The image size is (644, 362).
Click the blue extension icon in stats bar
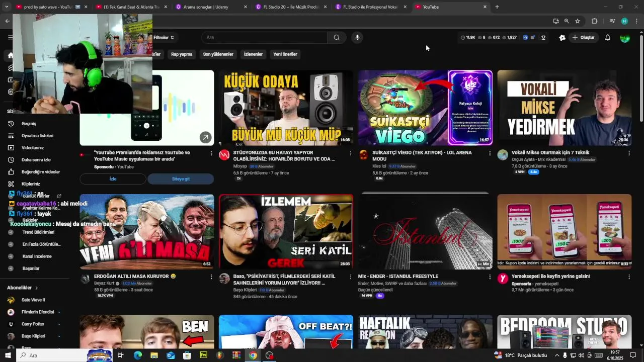pyautogui.click(x=525, y=38)
